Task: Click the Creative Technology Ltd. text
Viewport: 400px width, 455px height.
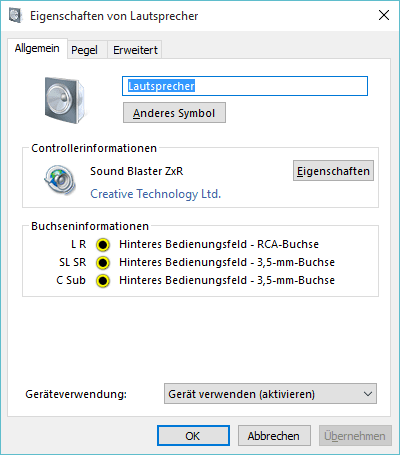Action: coord(156,194)
